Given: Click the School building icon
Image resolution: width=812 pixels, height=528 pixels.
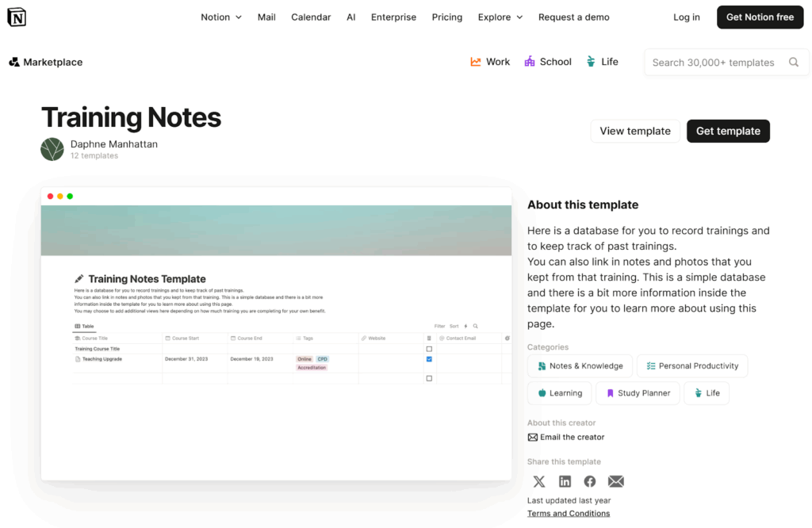Looking at the screenshot, I should click(x=529, y=62).
